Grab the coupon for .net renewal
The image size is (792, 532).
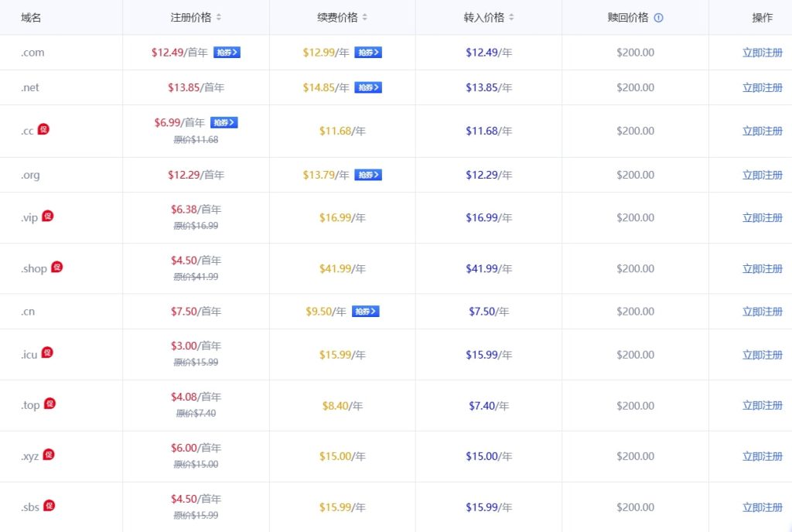tap(368, 87)
